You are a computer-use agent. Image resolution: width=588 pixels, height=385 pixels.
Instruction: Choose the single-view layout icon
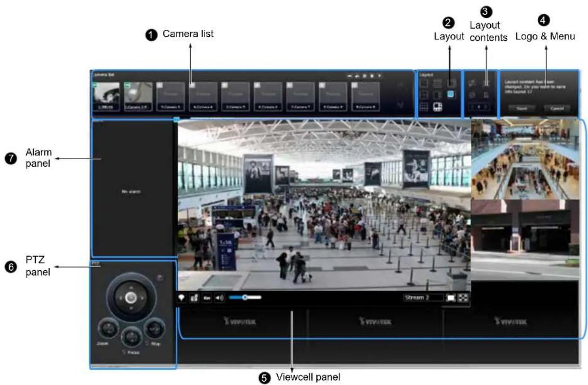click(x=424, y=83)
